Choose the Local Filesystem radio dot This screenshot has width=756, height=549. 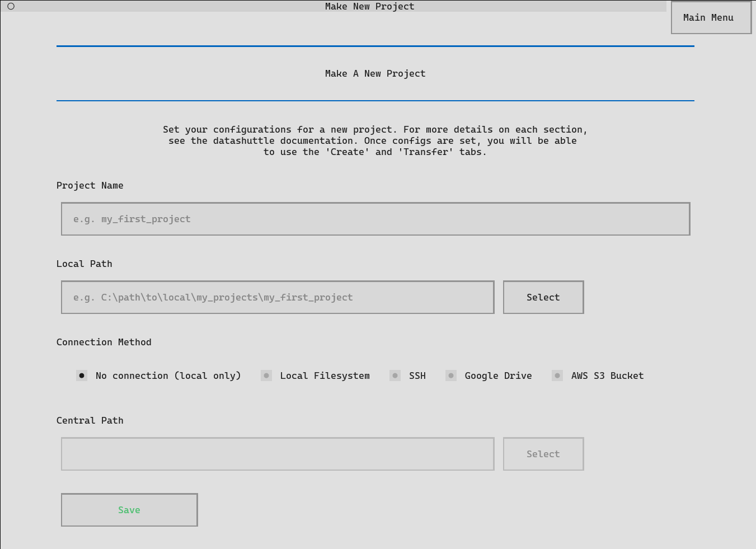click(x=266, y=376)
